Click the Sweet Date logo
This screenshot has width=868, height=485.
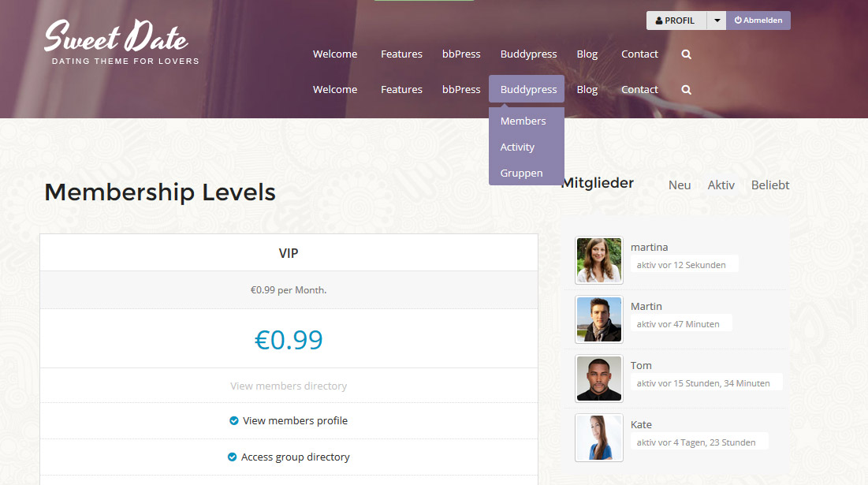[x=121, y=43]
